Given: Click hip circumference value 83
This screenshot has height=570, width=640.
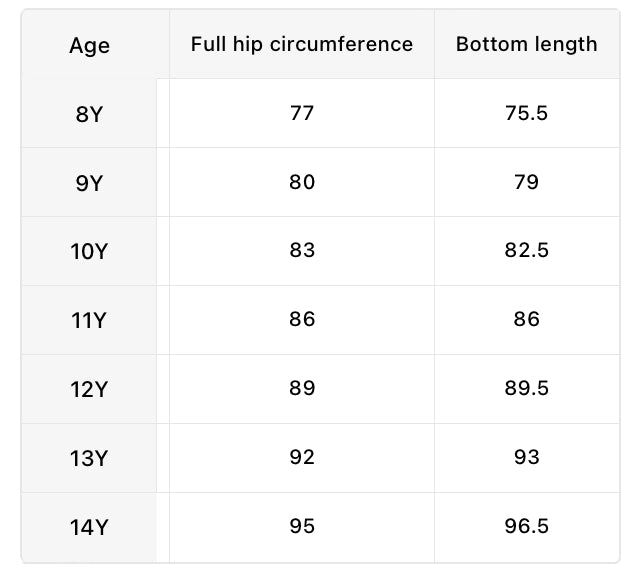Looking at the screenshot, I should pos(302,251).
